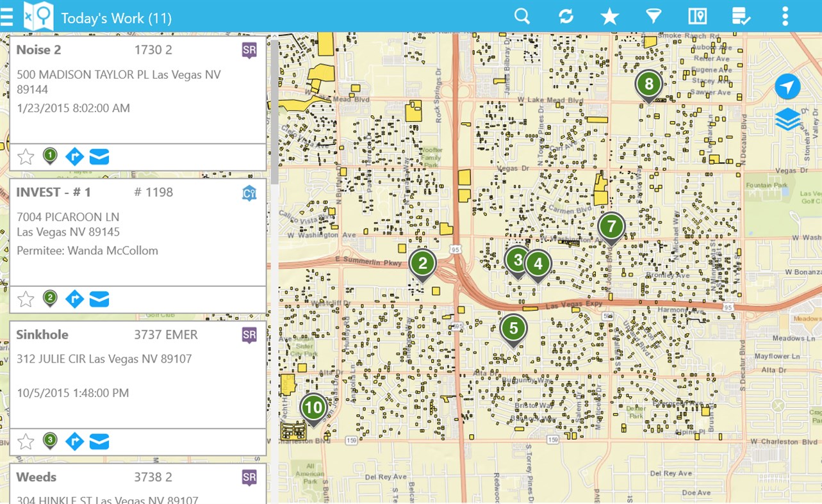Locate INVEST - # 1 via pin 2 icon
The image size is (822, 504).
click(x=50, y=298)
